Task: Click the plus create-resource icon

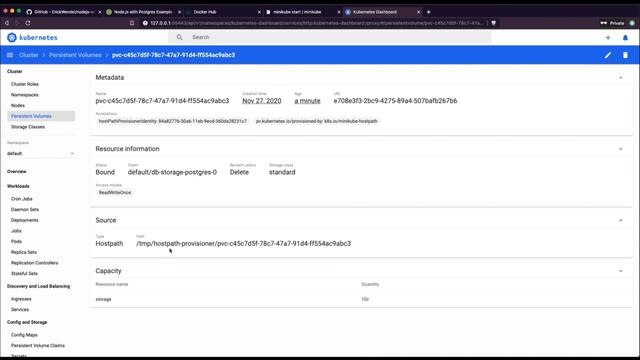Action: pos(608,38)
